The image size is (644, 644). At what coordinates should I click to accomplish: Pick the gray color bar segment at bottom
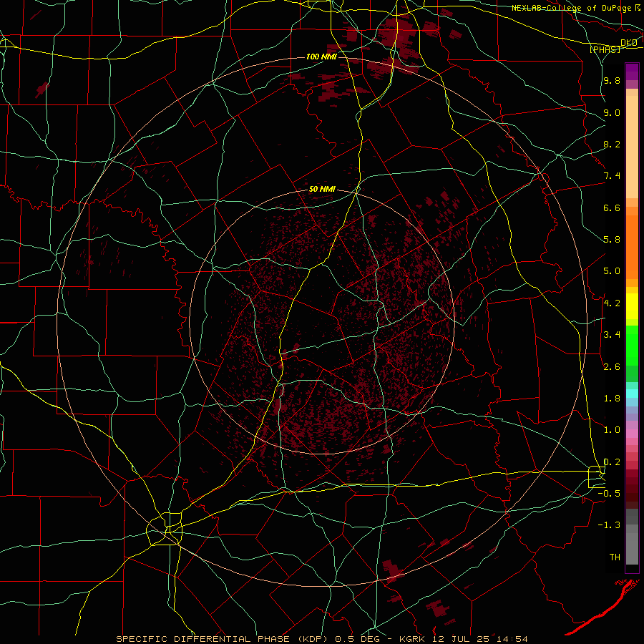[x=632, y=548]
